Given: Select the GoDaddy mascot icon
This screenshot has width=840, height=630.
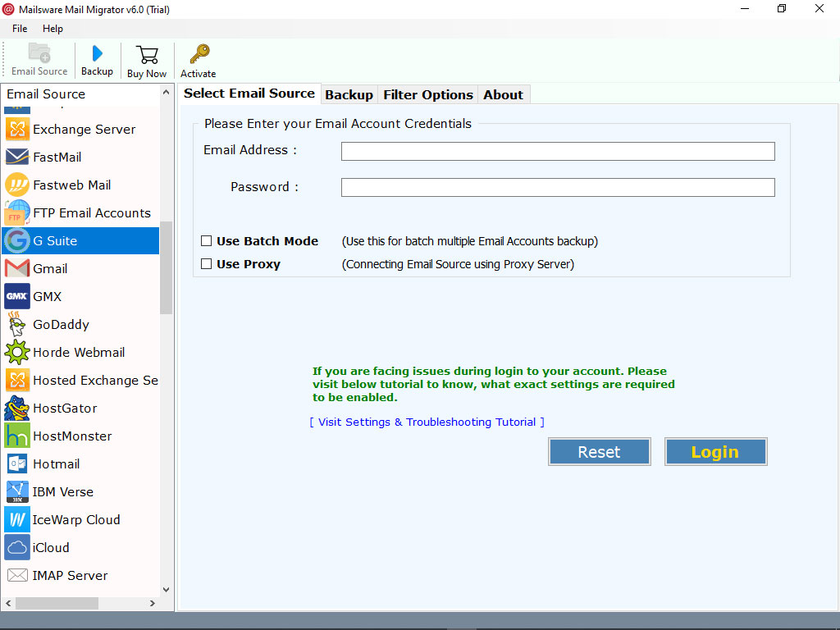Looking at the screenshot, I should tap(17, 324).
